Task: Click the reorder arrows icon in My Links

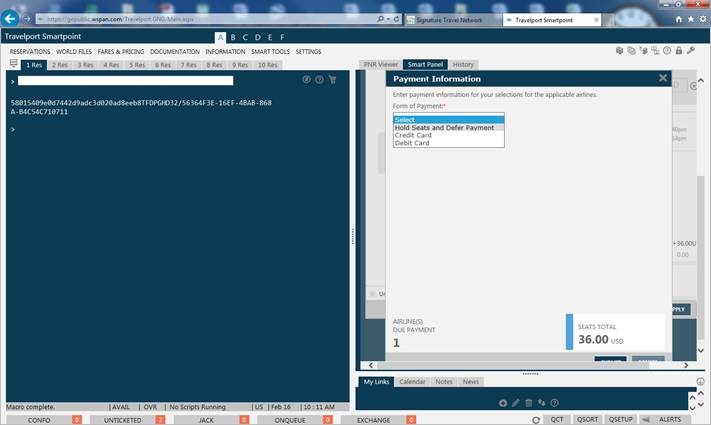Action: click(541, 403)
